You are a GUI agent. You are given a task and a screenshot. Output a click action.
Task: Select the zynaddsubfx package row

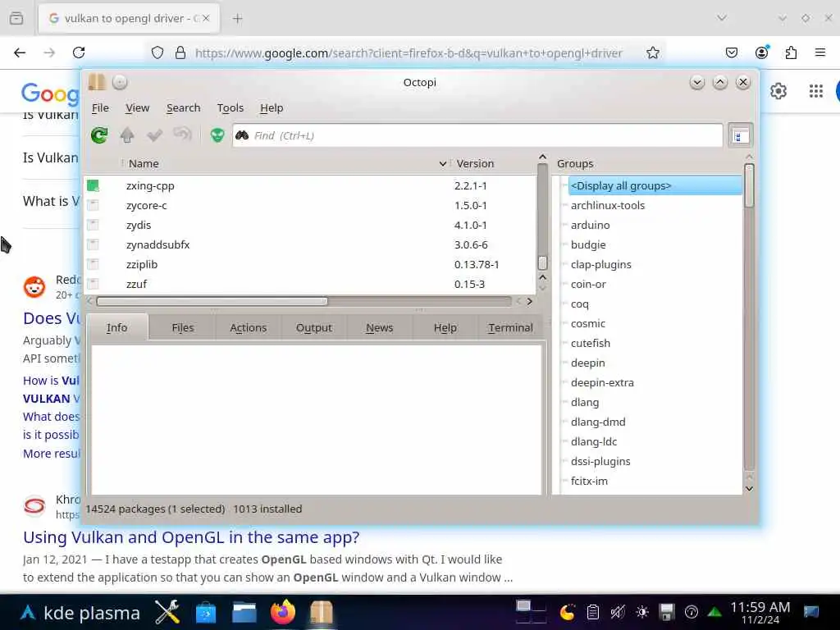pos(311,244)
